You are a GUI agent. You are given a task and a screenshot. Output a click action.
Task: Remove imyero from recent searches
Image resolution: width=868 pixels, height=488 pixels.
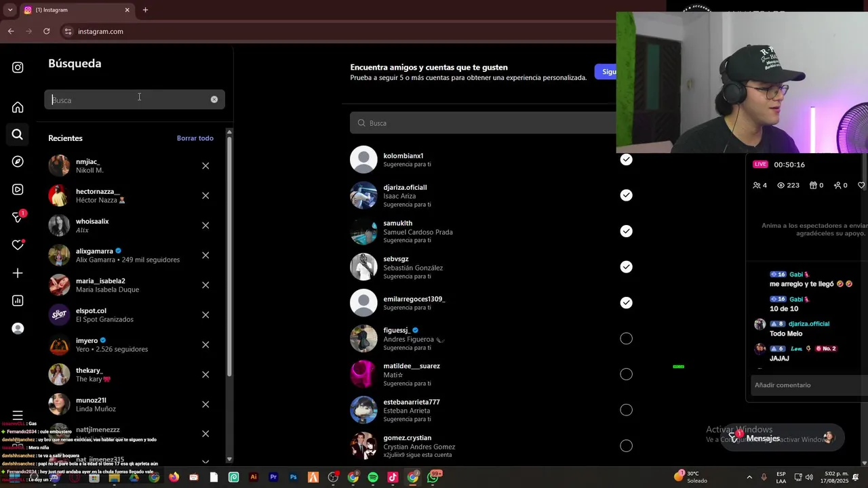(x=205, y=344)
